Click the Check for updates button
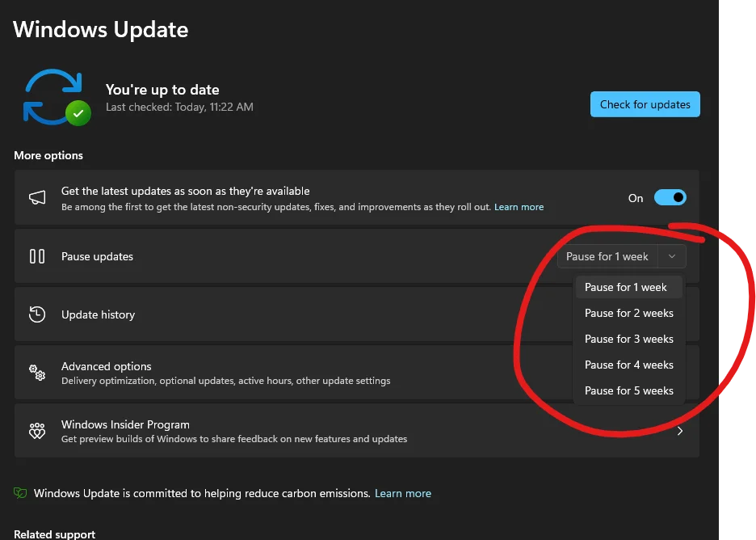Image resolution: width=756 pixels, height=540 pixels. coord(645,104)
